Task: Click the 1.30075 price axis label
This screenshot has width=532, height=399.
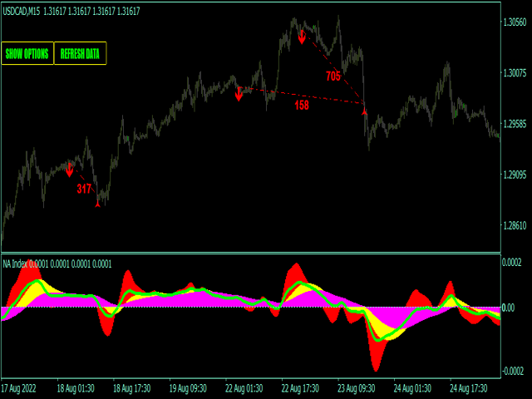Action: (515, 73)
